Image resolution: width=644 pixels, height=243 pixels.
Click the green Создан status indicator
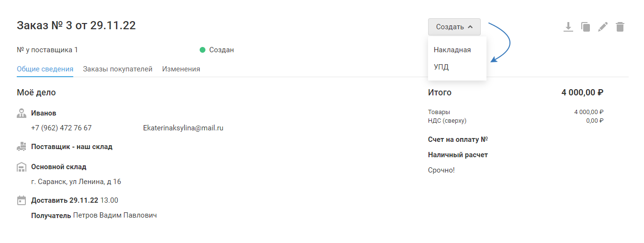coord(203,50)
